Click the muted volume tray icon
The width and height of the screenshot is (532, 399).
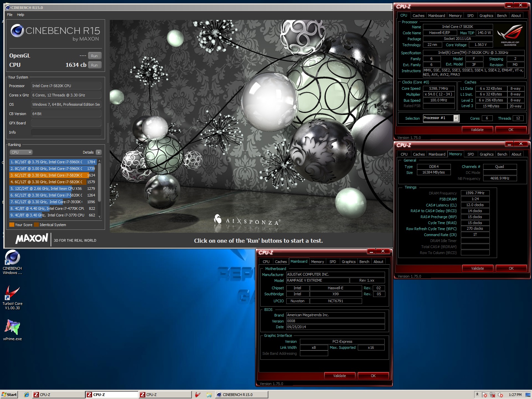click(500, 395)
